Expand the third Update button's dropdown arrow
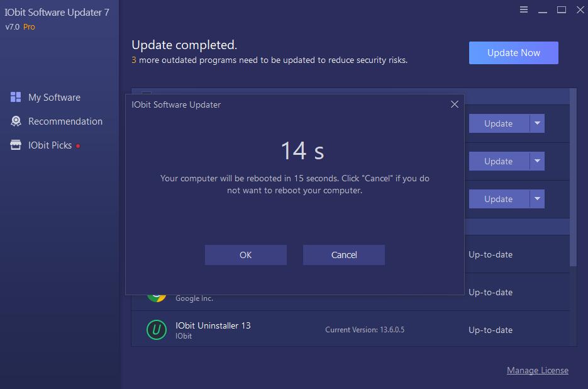The image size is (588, 389). pos(537,199)
